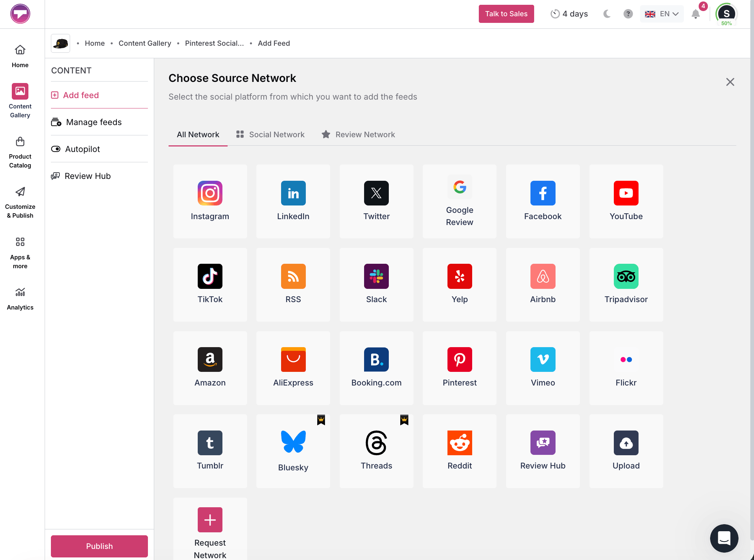Image resolution: width=754 pixels, height=560 pixels.
Task: Open Analytics in left sidebar
Action: tap(20, 299)
